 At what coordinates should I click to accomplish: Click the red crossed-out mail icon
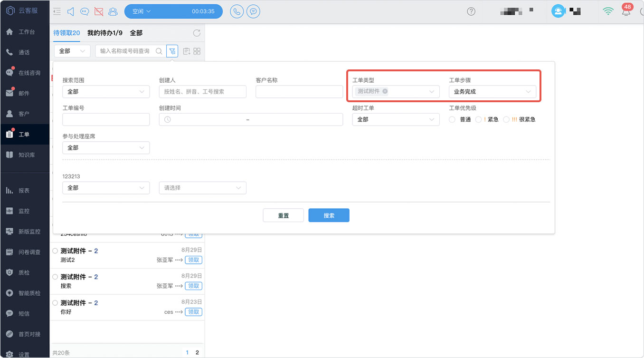[x=99, y=11]
